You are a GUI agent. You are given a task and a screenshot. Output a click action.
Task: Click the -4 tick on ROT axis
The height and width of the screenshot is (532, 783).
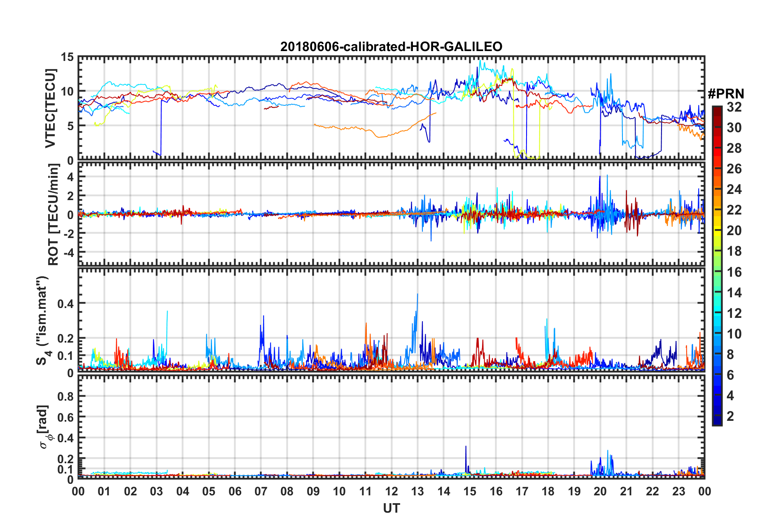[68, 252]
